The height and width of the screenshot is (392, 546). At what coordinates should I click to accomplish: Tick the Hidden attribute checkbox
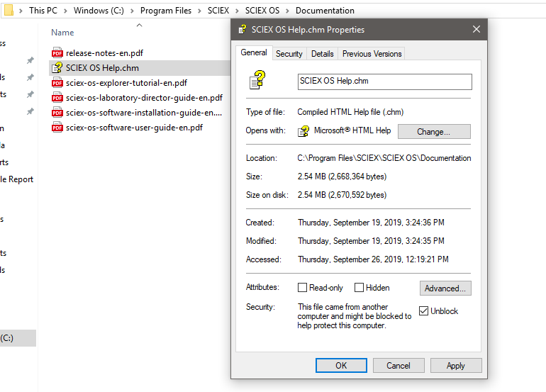coord(359,288)
